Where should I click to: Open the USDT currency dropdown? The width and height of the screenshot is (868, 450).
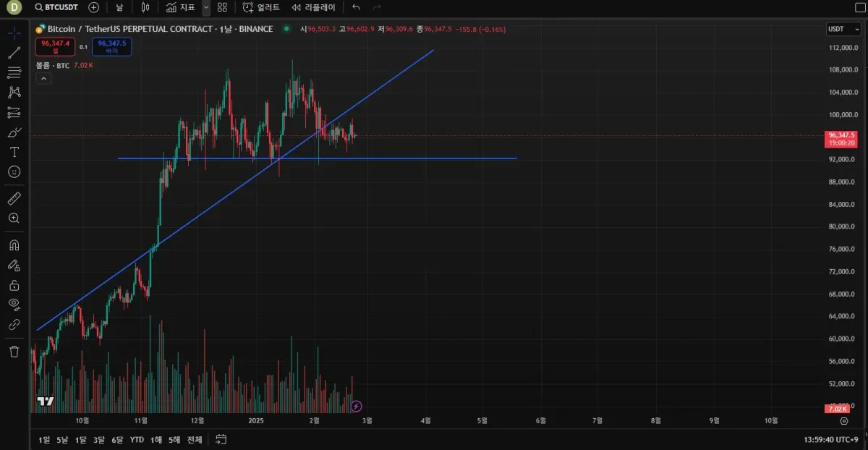tap(843, 29)
